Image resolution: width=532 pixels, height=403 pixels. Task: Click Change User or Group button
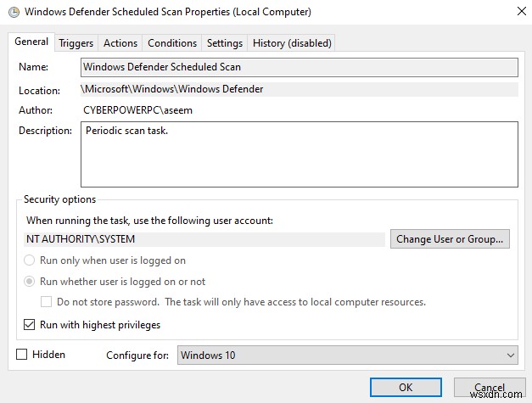[450, 239]
